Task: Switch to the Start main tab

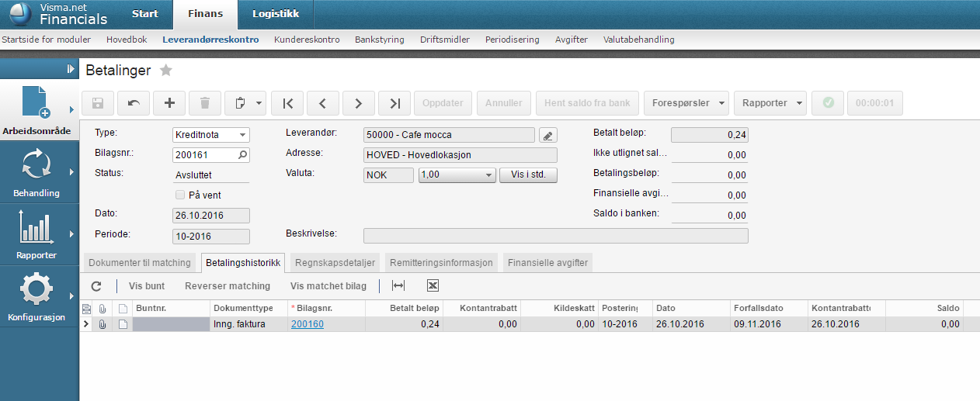Action: point(144,14)
